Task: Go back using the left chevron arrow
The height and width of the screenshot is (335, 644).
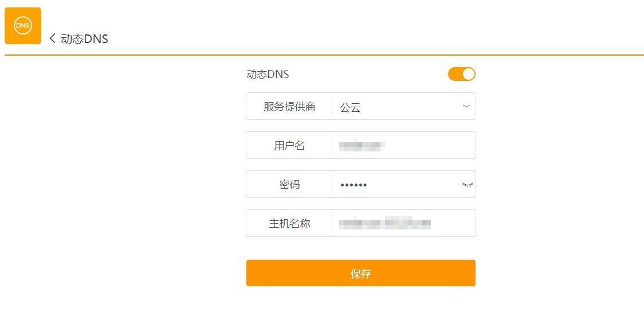Action: 52,38
